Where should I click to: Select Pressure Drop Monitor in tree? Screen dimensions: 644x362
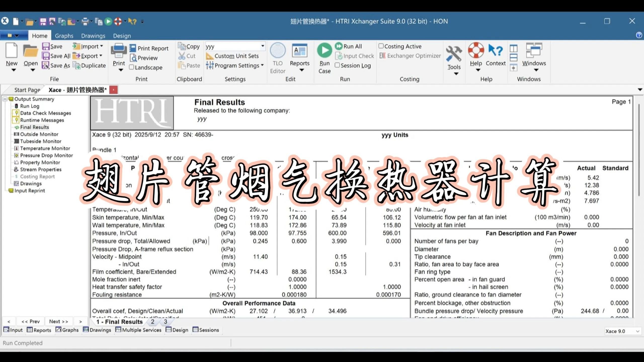click(47, 155)
